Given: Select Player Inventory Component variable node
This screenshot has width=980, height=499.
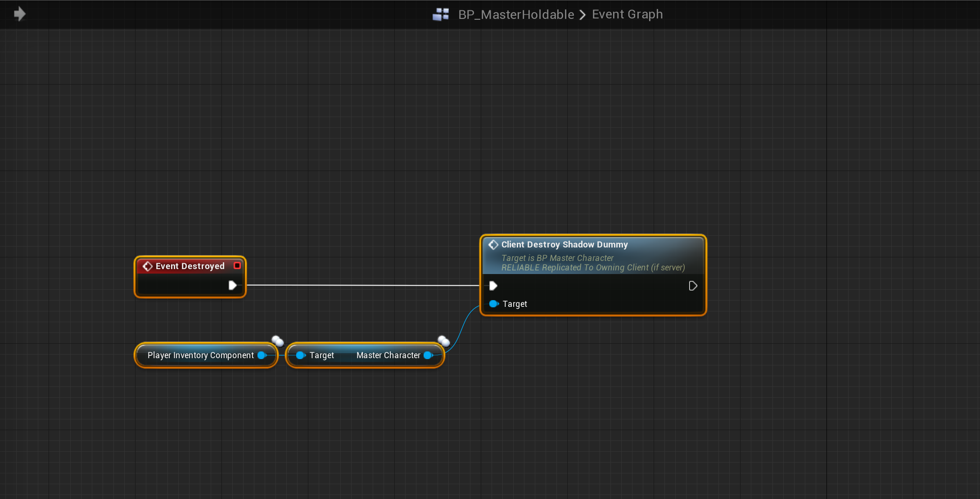Looking at the screenshot, I should 200,355.
